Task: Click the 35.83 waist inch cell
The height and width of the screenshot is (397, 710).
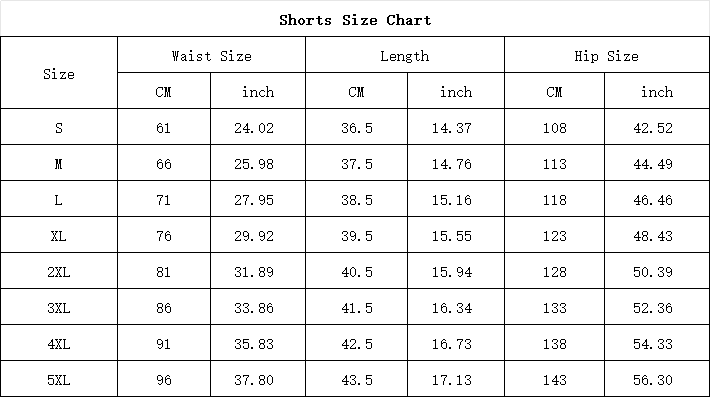Action: 258,343
